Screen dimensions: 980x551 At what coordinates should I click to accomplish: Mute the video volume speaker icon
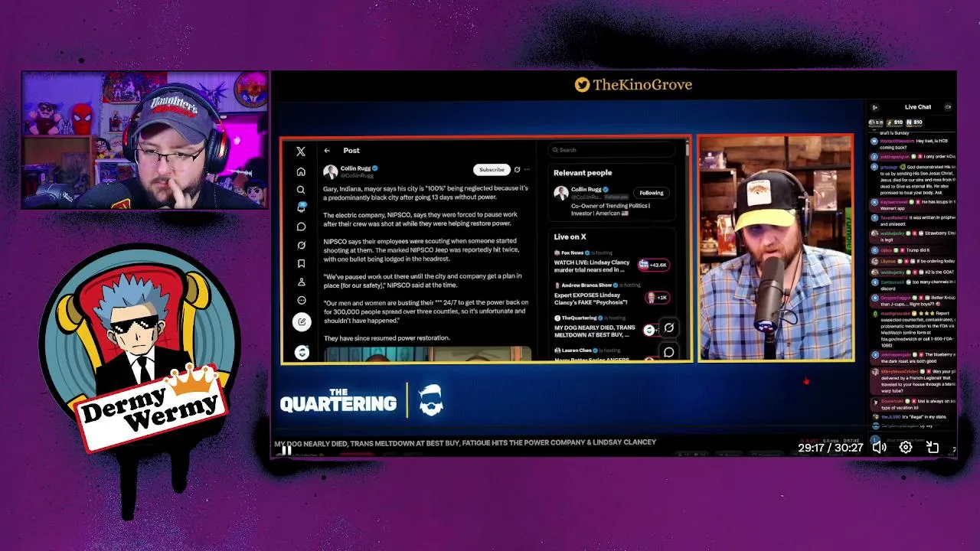tap(880, 448)
